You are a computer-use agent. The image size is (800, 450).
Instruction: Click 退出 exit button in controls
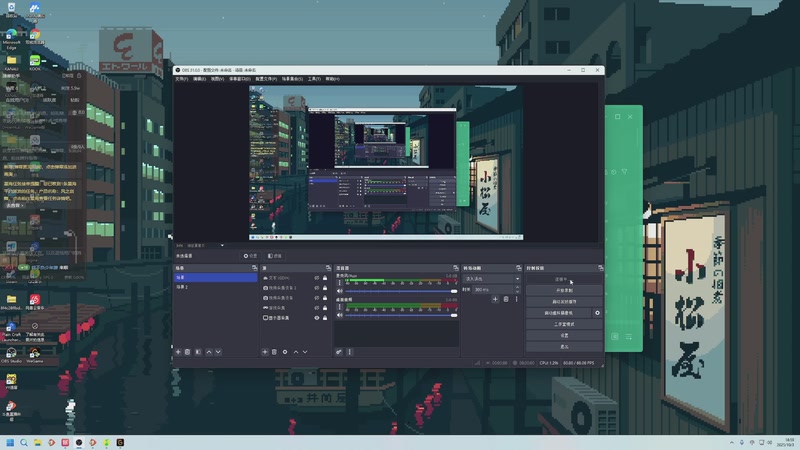pos(564,346)
